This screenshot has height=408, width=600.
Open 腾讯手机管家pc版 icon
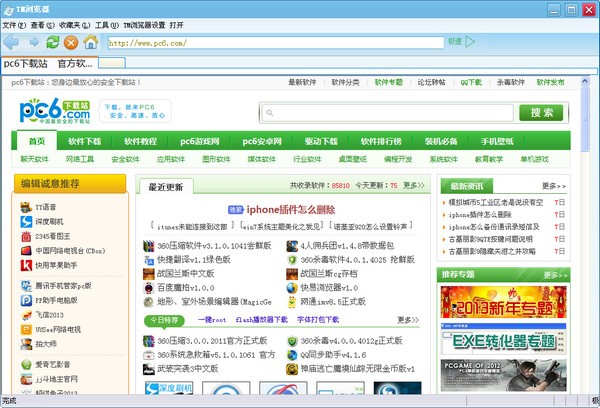click(x=26, y=286)
